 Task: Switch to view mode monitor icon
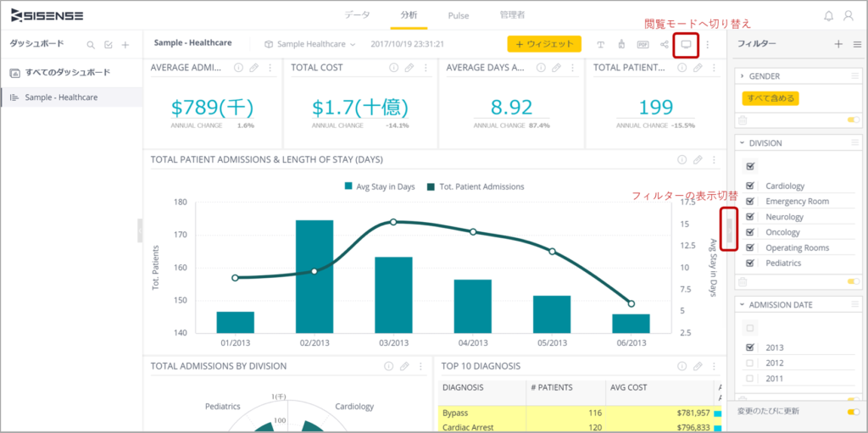(x=686, y=44)
